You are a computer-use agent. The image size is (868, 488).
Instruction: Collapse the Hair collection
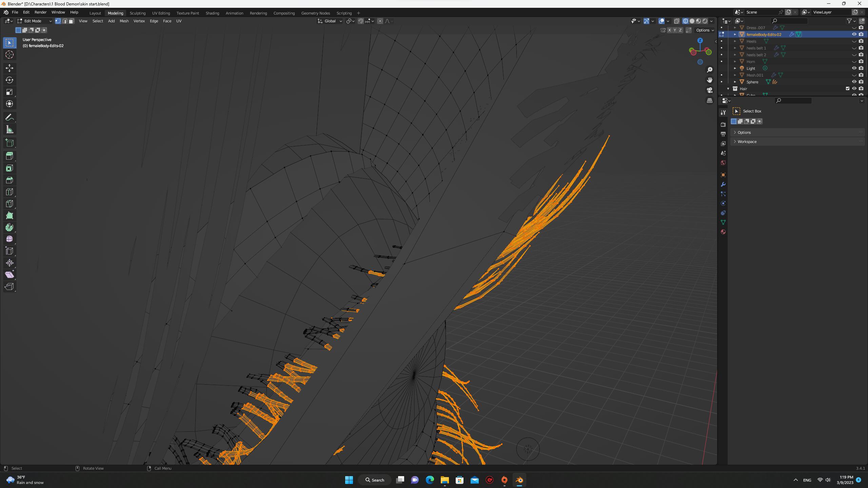(728, 88)
